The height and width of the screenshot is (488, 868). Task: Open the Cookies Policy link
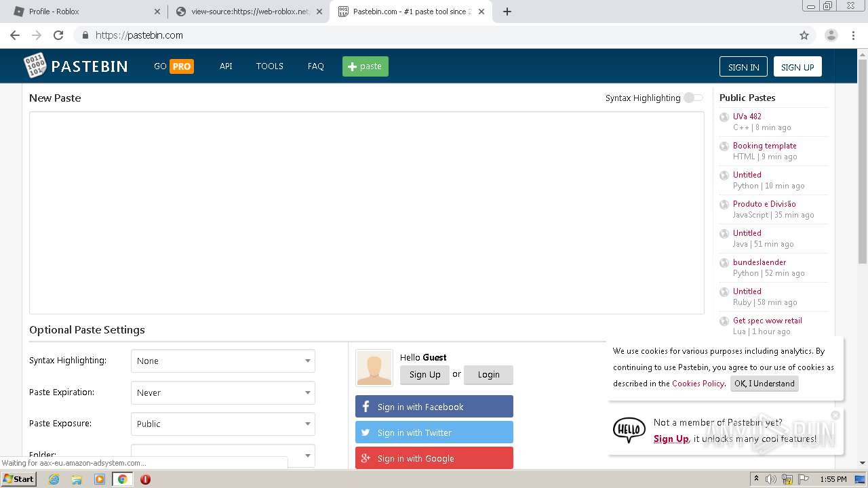point(698,384)
